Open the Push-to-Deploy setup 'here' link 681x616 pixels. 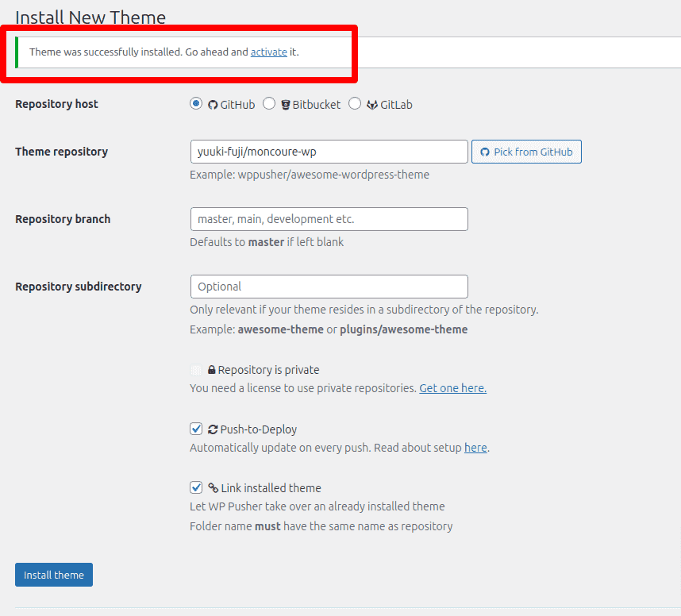point(475,448)
